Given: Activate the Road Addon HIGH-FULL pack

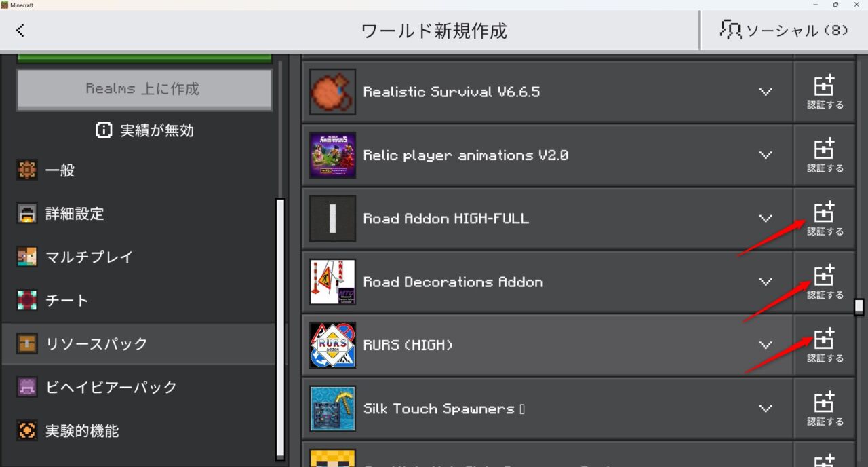Looking at the screenshot, I should pyautogui.click(x=825, y=218).
